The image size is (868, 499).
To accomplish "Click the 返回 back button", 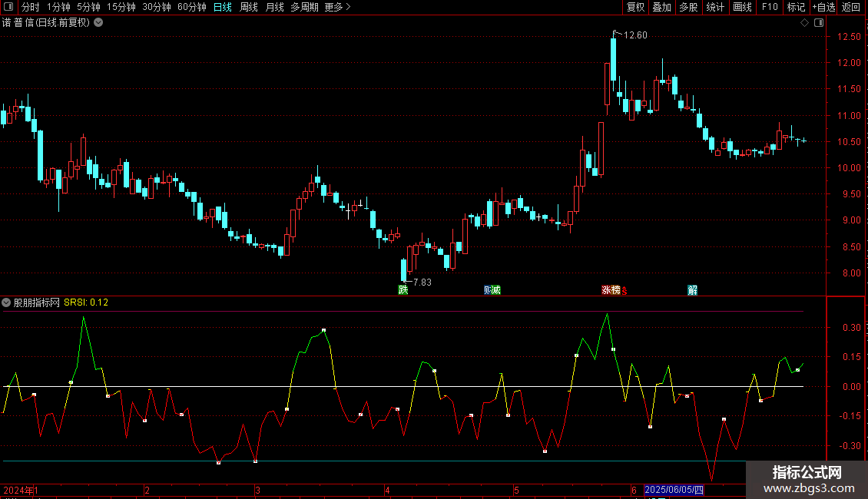I will tap(851, 7).
